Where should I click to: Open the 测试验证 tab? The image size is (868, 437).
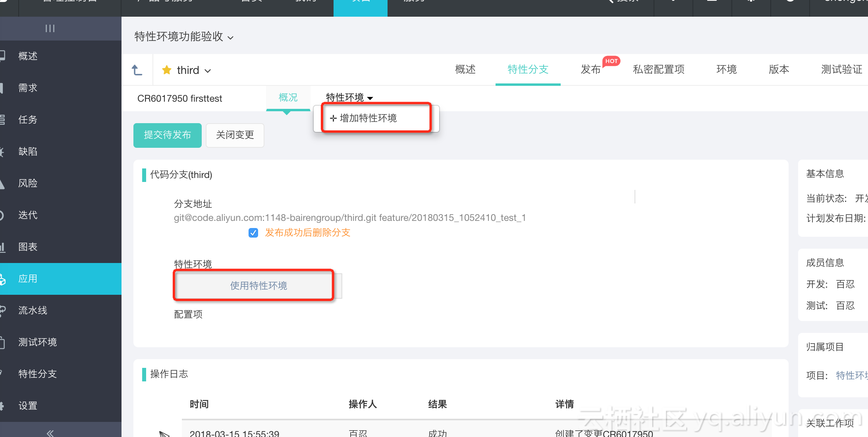pos(841,70)
